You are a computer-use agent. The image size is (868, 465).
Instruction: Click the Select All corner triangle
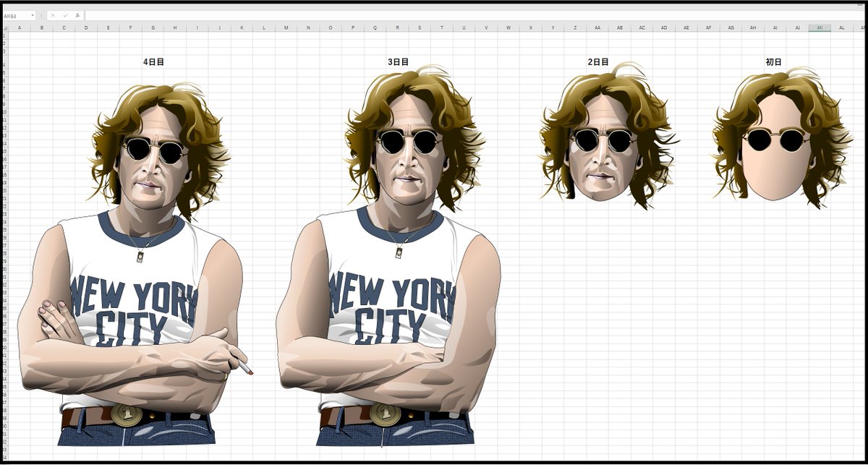pos(5,28)
